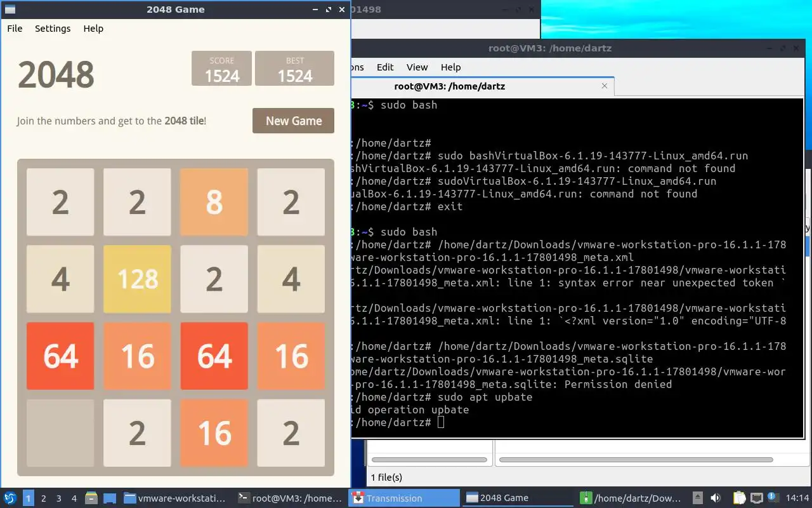Viewport: 812px width, 508px height.
Task: Open the clipboard manager tray icon
Action: pyautogui.click(x=739, y=498)
